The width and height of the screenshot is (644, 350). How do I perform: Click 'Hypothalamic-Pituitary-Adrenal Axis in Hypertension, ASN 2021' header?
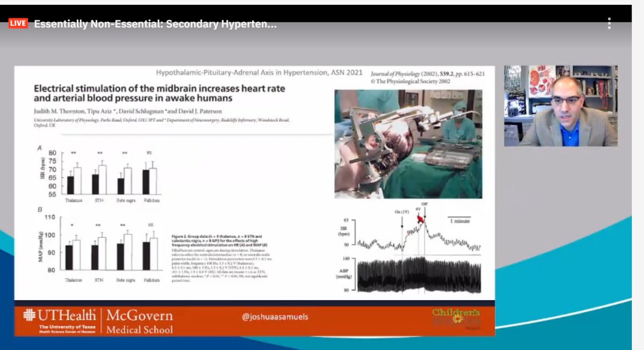click(x=259, y=72)
